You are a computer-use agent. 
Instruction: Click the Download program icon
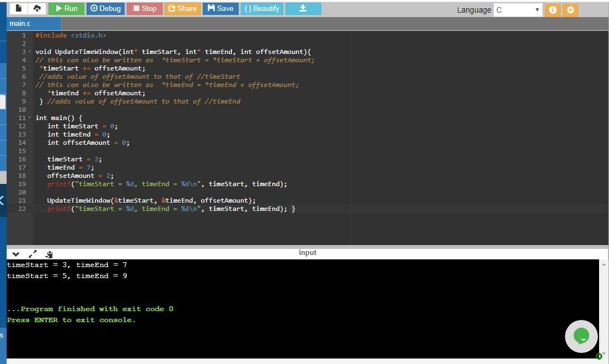(303, 8)
